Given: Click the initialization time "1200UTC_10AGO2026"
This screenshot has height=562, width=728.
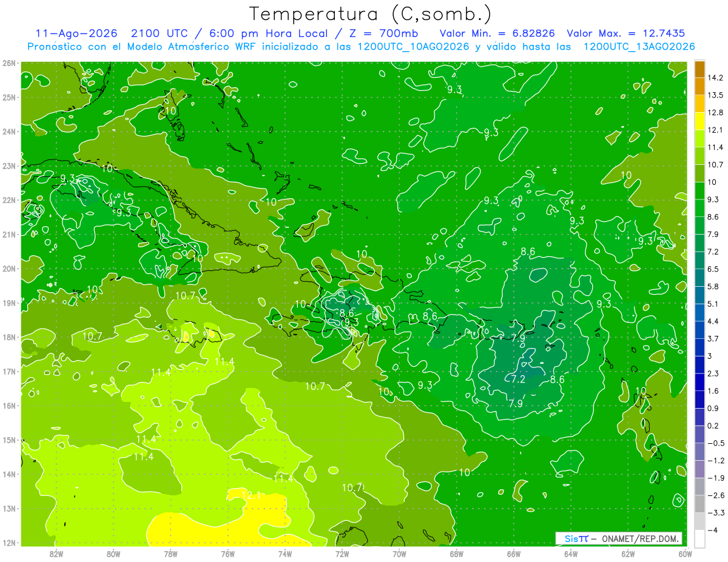Looking at the screenshot, I should (x=413, y=46).
